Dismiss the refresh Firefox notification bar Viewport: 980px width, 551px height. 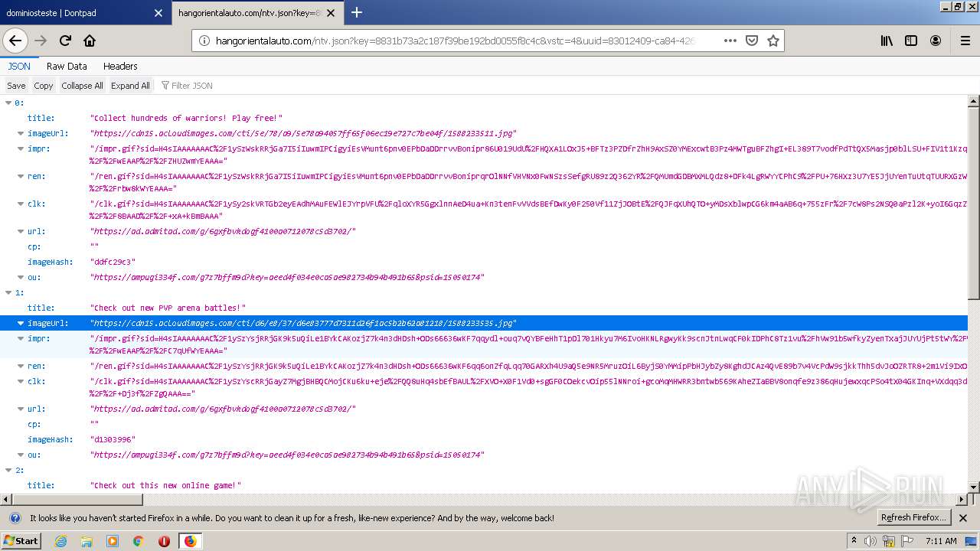963,518
